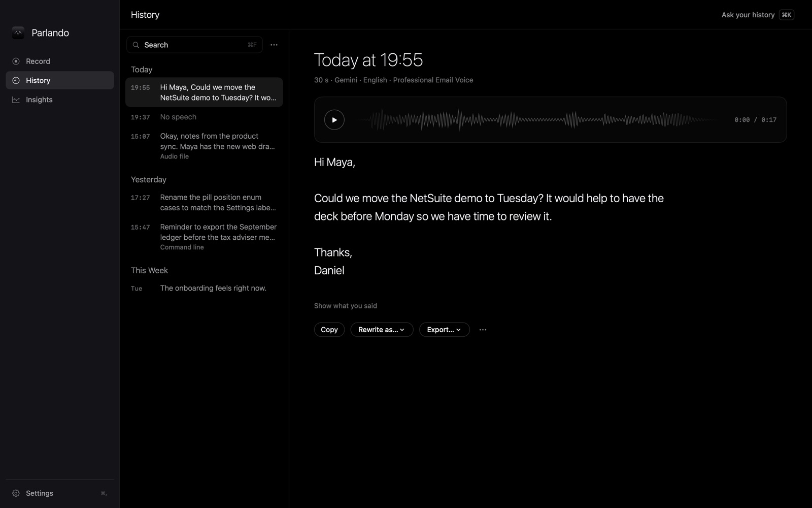Image resolution: width=812 pixels, height=508 pixels.
Task: Click the search magnifier icon
Action: pos(136,45)
